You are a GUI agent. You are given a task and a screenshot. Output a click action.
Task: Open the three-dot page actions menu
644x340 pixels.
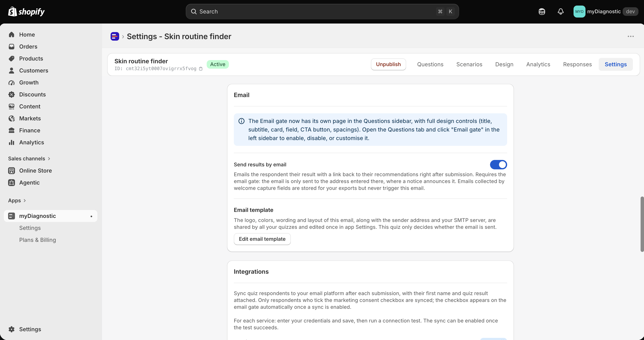pyautogui.click(x=631, y=36)
